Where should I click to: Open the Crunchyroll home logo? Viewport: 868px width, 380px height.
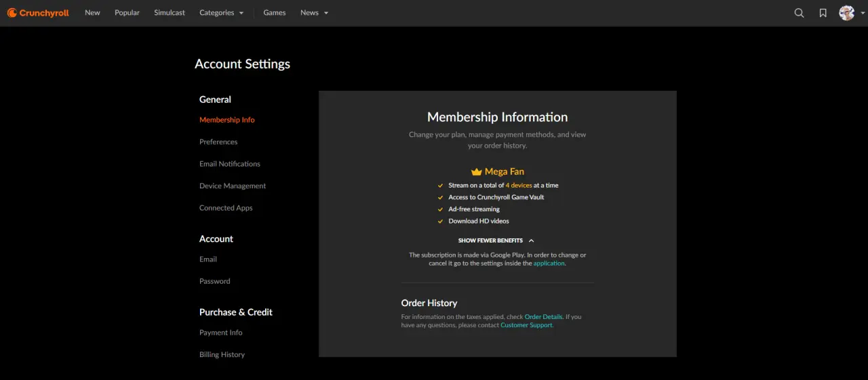tap(38, 13)
